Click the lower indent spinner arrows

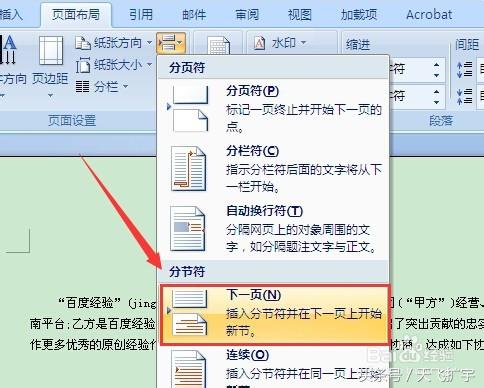(x=437, y=97)
